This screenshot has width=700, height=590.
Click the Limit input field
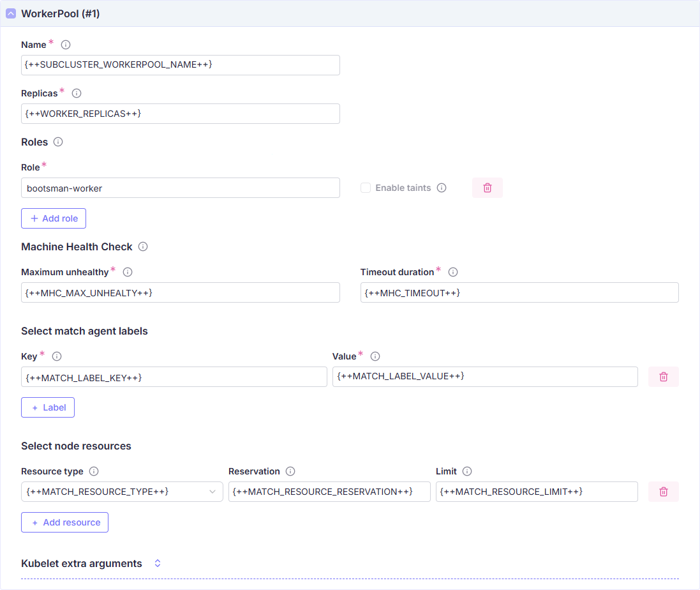[536, 492]
